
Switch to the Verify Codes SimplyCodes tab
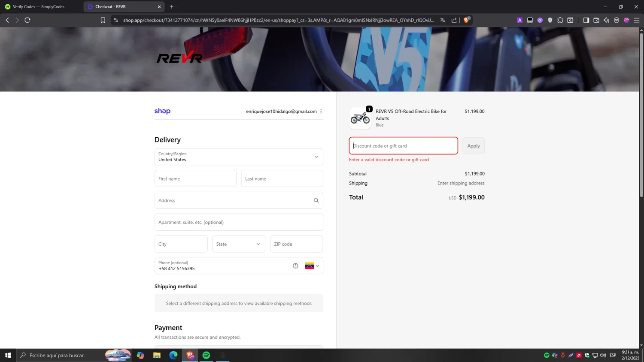[x=39, y=7]
